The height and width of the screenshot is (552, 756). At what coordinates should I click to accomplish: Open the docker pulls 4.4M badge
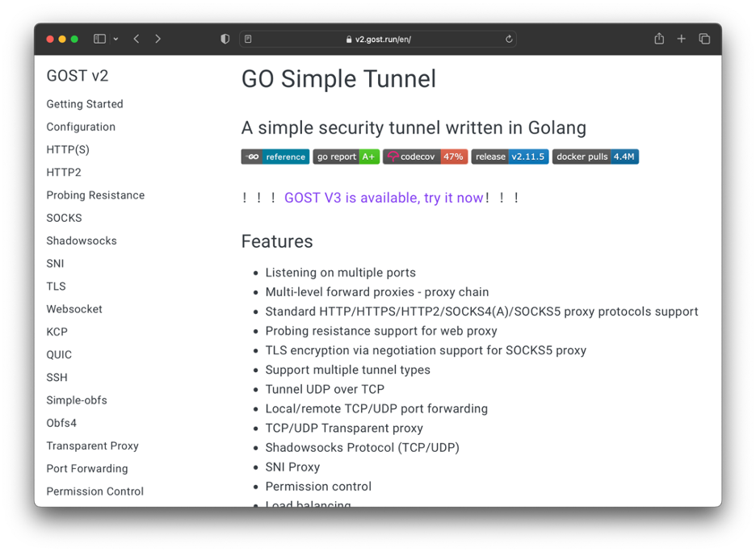coord(595,157)
